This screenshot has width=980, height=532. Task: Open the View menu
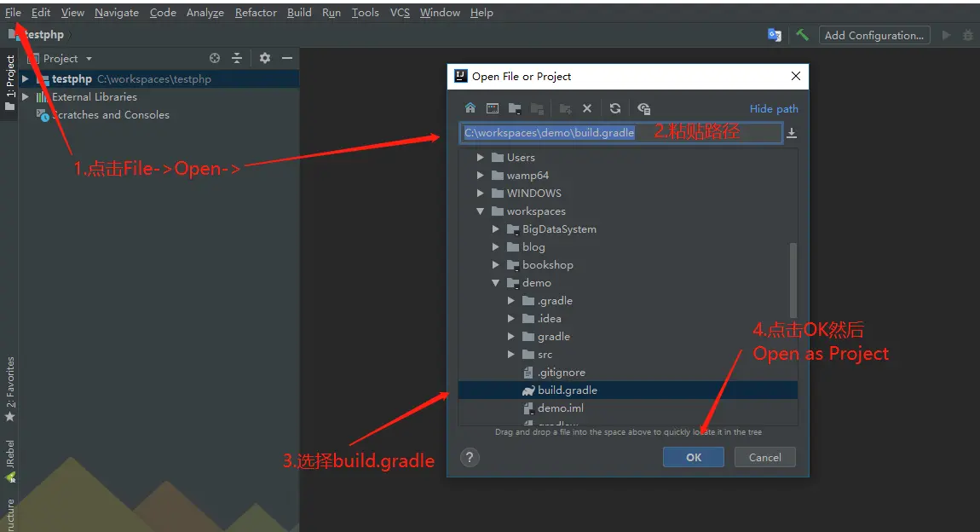[72, 13]
